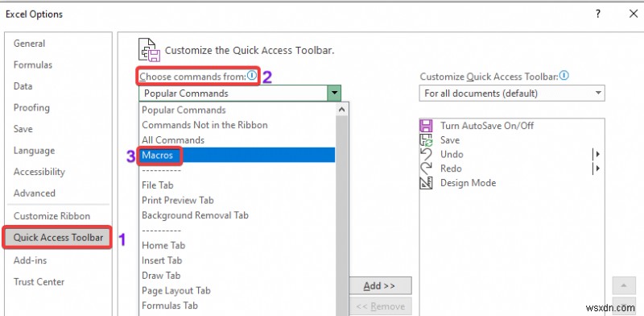Select the Redo text in toolbar list

pos(451,168)
